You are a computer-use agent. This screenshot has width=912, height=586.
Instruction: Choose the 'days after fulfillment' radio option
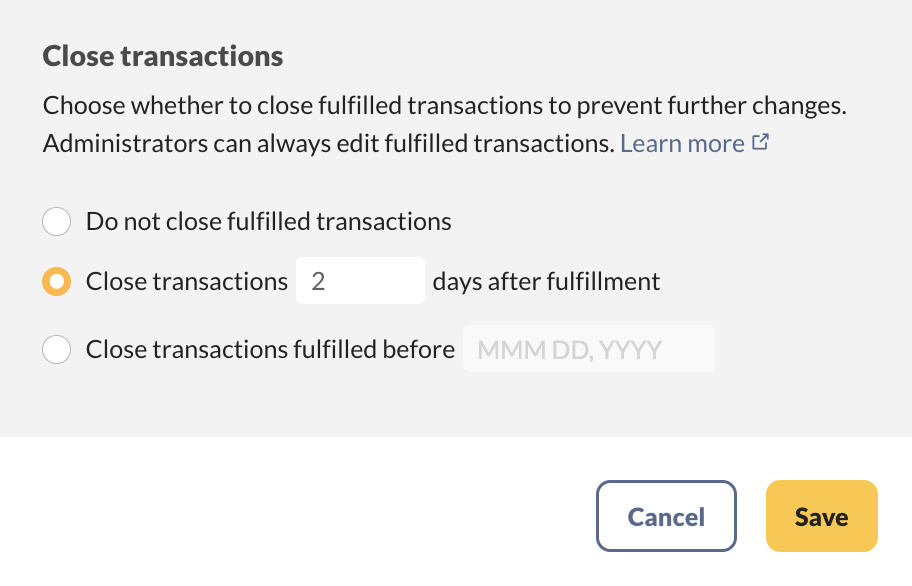56,282
